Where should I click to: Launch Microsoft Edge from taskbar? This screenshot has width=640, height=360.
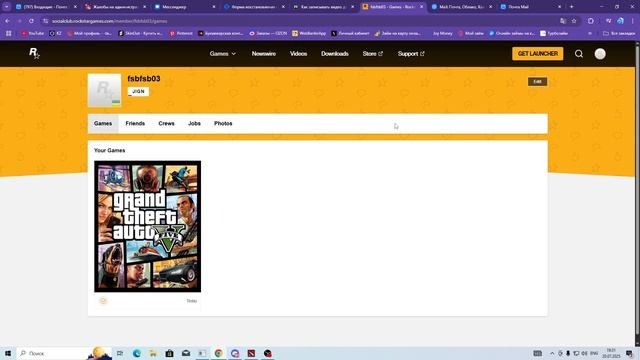click(x=136, y=353)
